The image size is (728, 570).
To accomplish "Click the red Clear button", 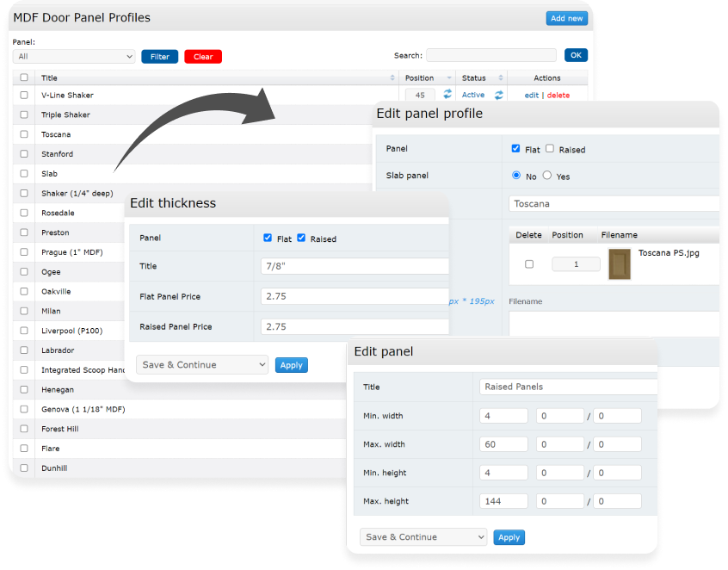I will (203, 57).
